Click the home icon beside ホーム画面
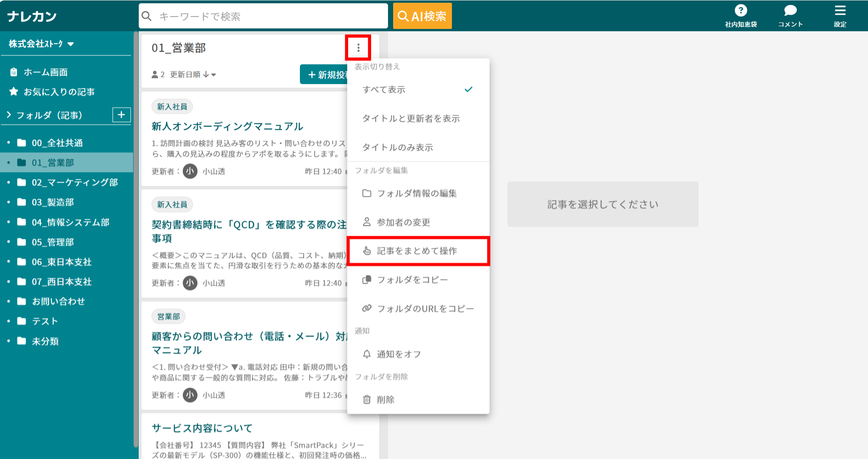 [13, 72]
